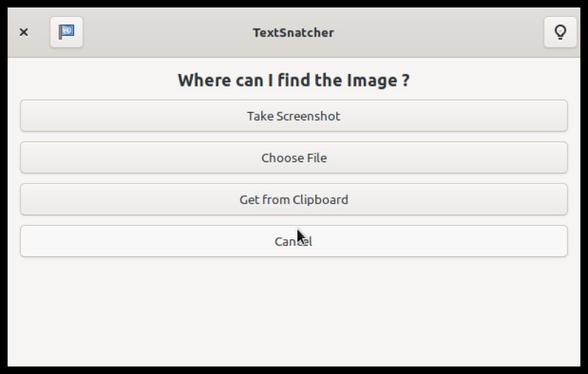Grab the image from clipboard

(293, 199)
